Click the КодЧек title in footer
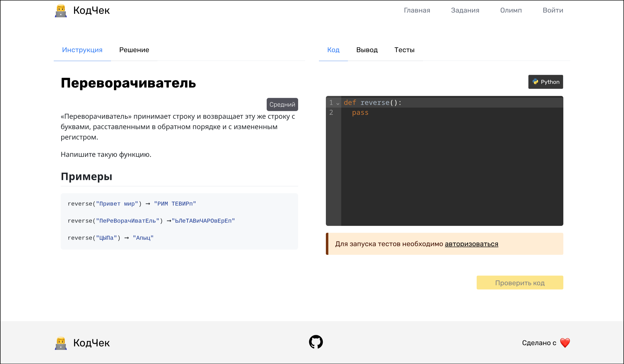The image size is (624, 364). pos(91,343)
